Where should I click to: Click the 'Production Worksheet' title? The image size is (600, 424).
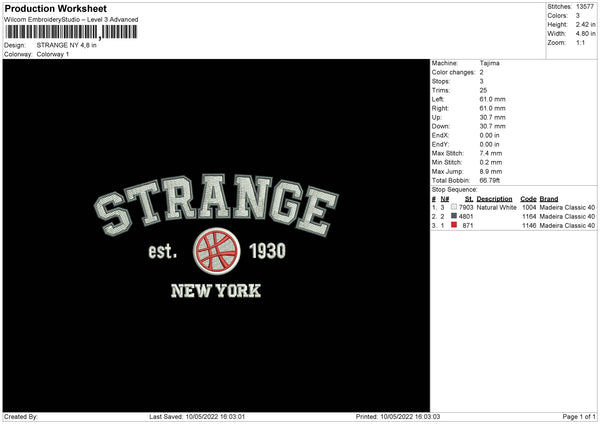pos(55,8)
